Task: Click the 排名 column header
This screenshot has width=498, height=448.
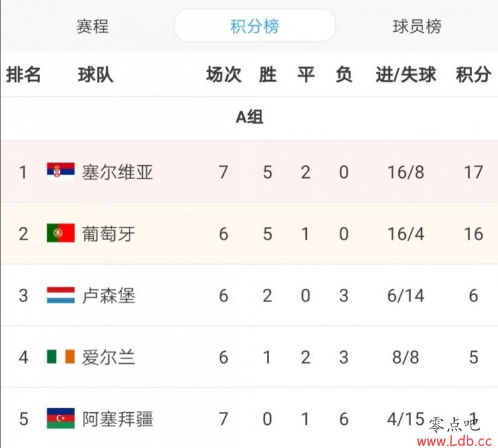Action: click(x=23, y=75)
